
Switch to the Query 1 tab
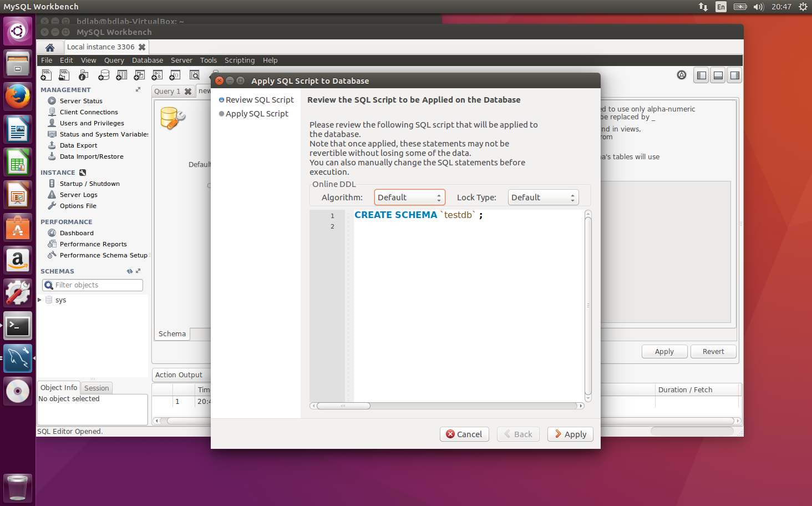coord(167,92)
